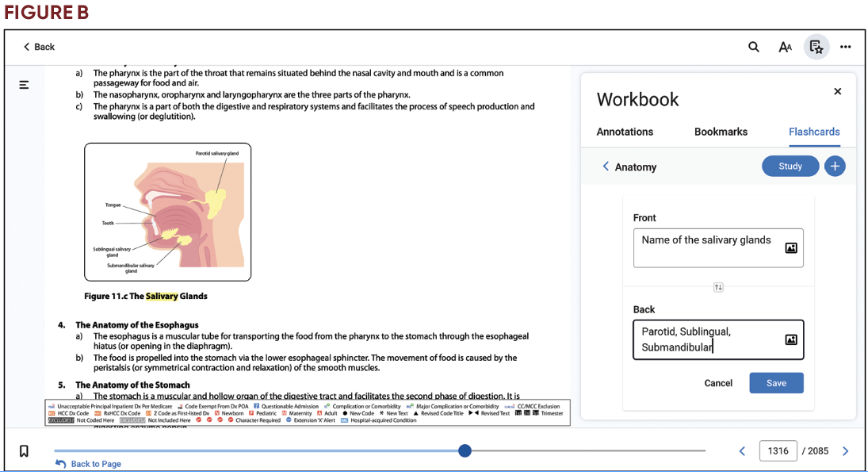Viewport: 868px width, 475px height.
Task: Go to the next page with right chevron
Action: coord(847,450)
